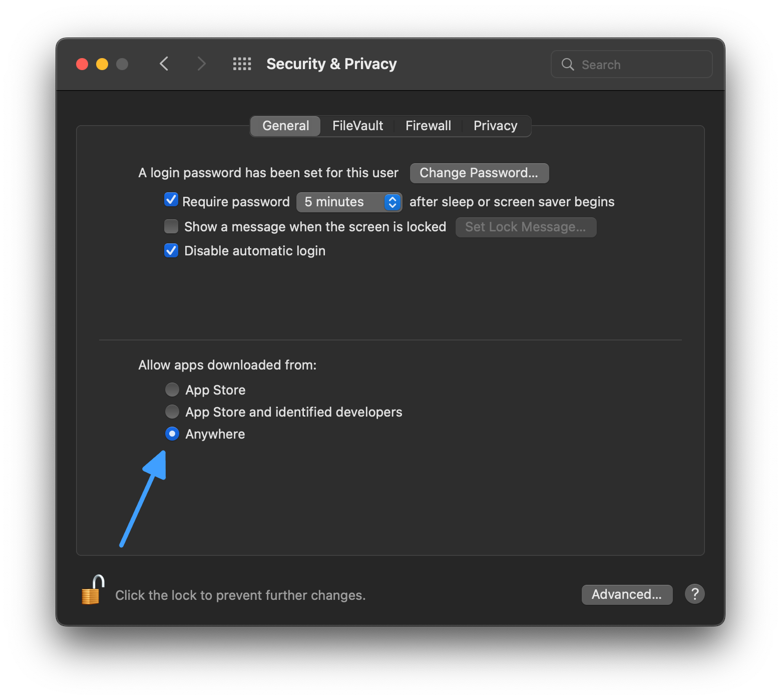This screenshot has height=700, width=781.
Task: Open Advanced settings
Action: (x=627, y=594)
